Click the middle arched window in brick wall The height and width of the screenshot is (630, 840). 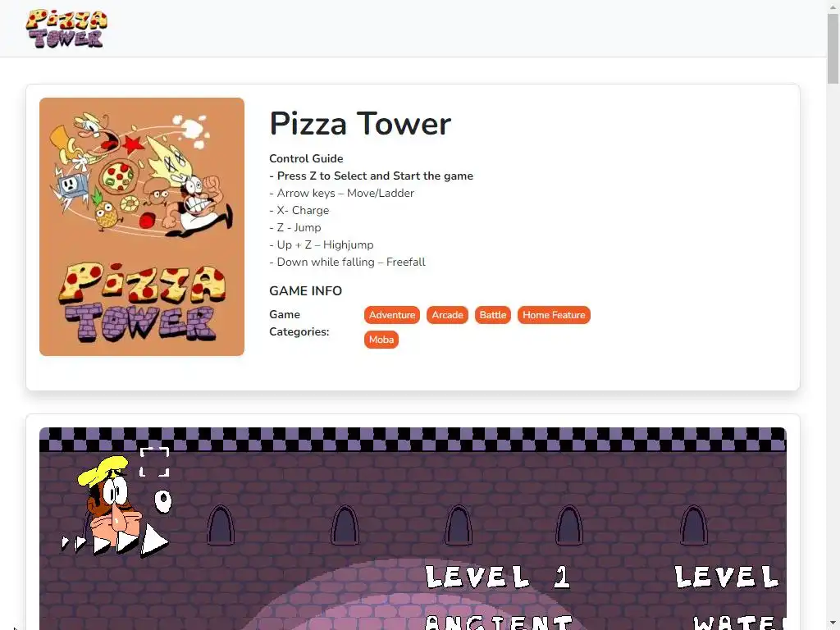tap(459, 526)
